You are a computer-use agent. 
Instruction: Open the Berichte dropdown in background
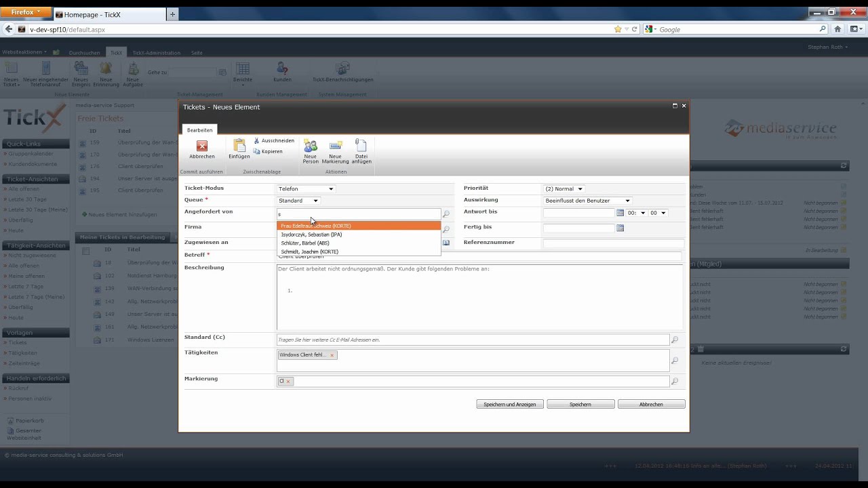pos(242,72)
